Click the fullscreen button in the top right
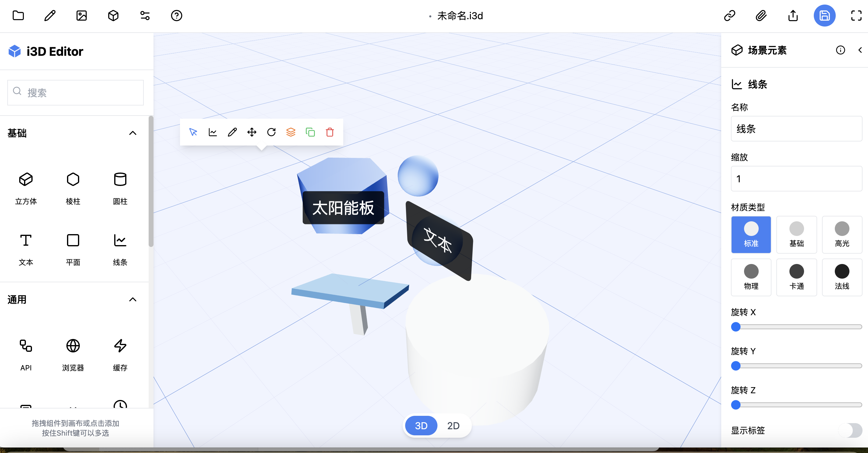This screenshot has width=868, height=453. [x=856, y=16]
